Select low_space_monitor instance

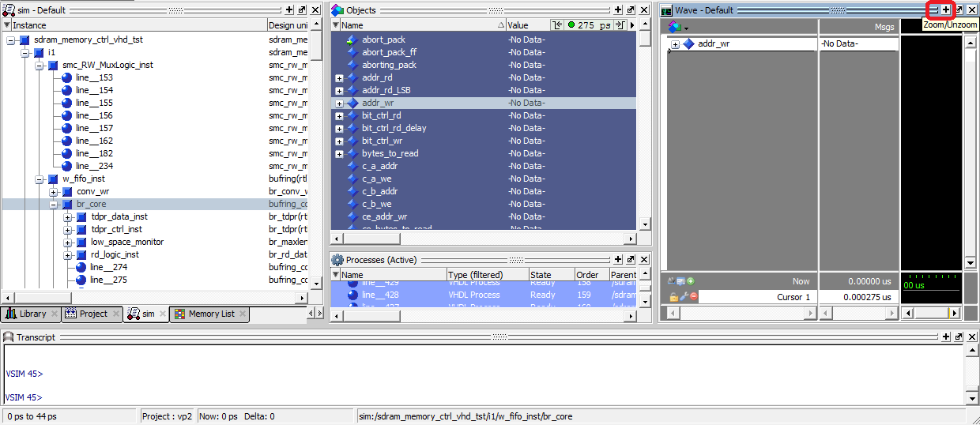coord(127,242)
